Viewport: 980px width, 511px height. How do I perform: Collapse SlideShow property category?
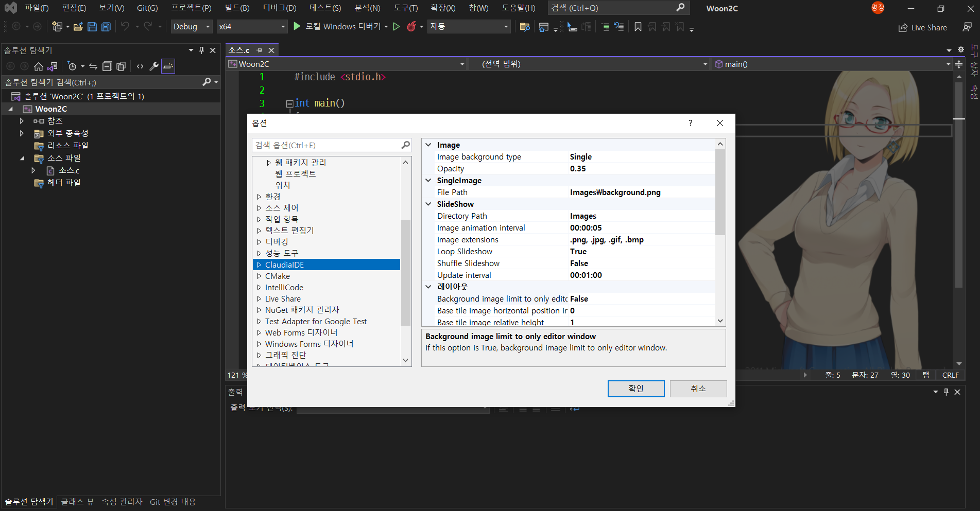tap(428, 204)
